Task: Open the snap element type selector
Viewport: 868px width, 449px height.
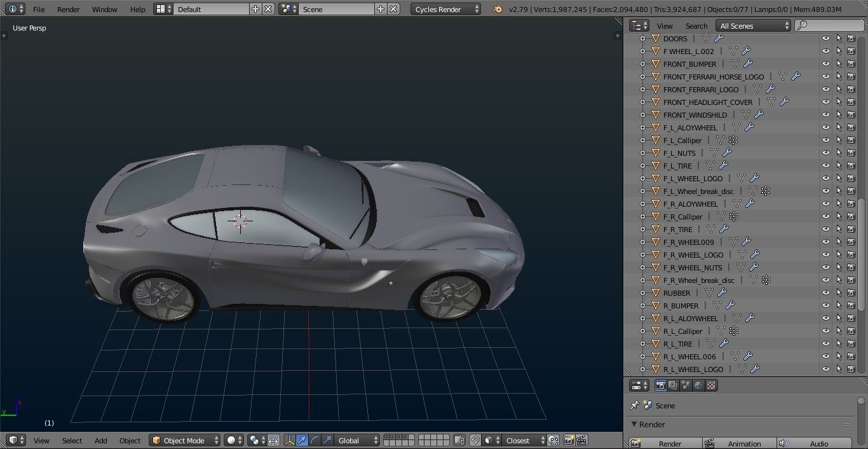Action: click(492, 440)
